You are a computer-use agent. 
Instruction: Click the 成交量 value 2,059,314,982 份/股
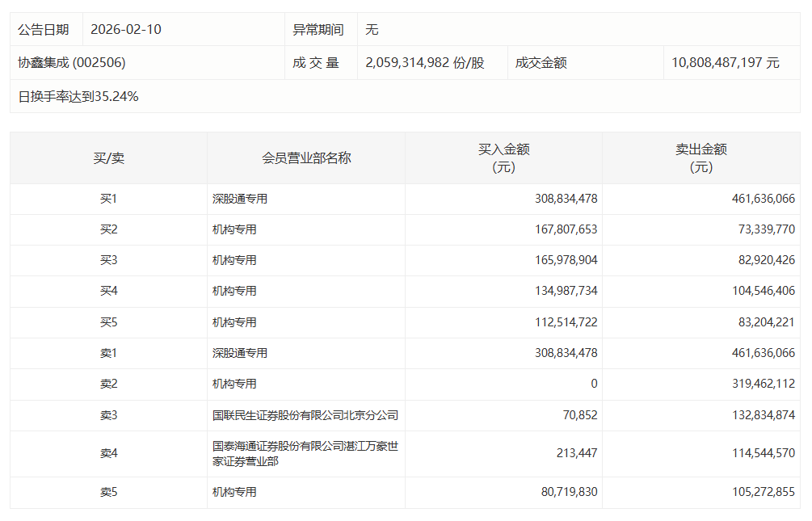click(x=425, y=63)
